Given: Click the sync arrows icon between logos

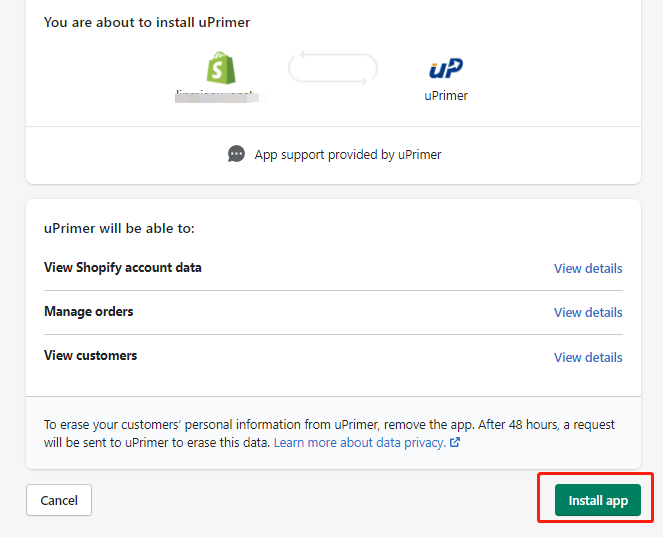Looking at the screenshot, I should [x=333, y=68].
